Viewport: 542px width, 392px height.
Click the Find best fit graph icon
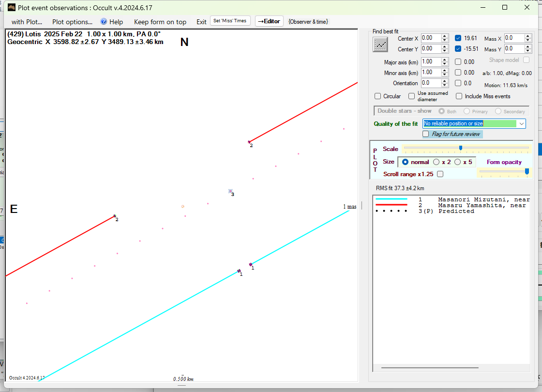[x=380, y=44]
